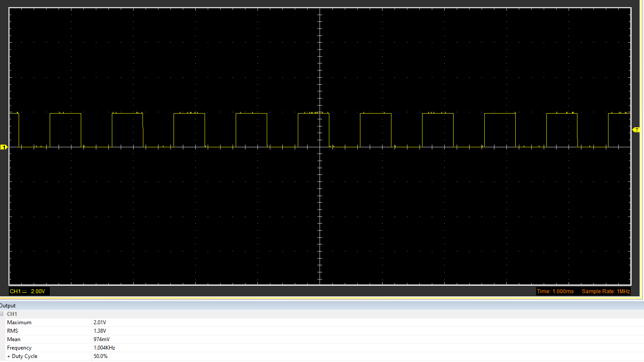The height and width of the screenshot is (362, 644).
Task: Select the Output panel header
Action: 8,306
